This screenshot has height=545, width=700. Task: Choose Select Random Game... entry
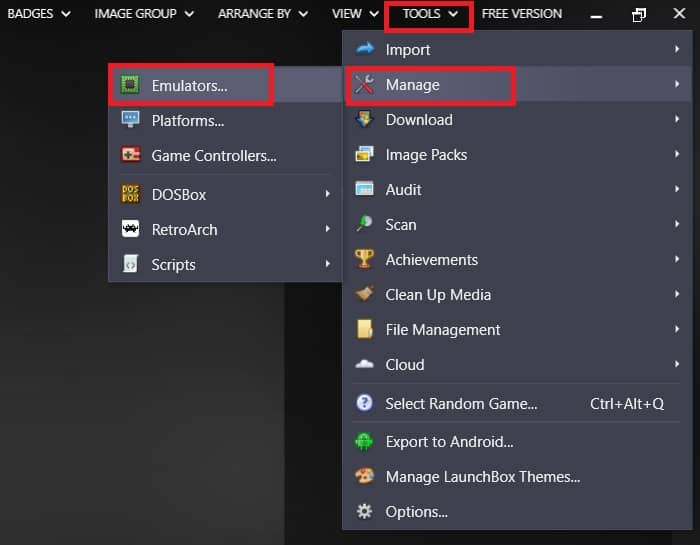(x=517, y=403)
